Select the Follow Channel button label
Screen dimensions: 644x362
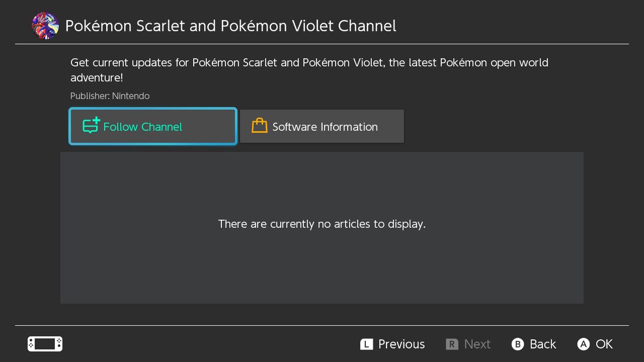coord(142,127)
